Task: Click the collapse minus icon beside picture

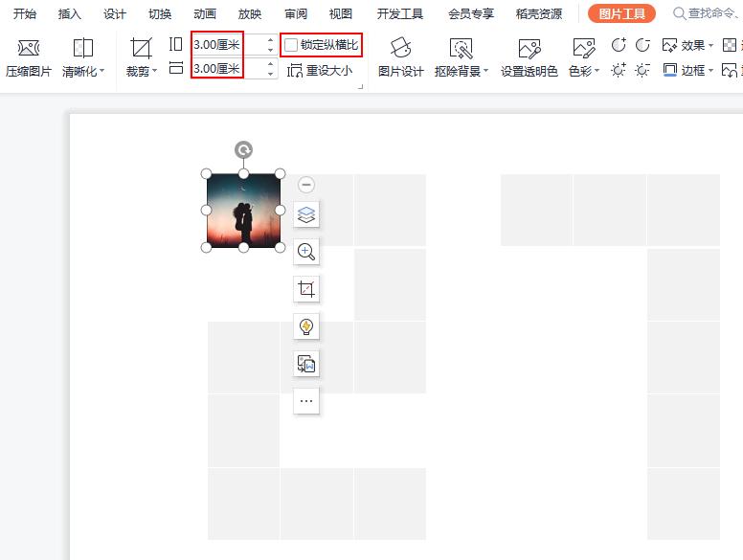Action: tap(306, 185)
